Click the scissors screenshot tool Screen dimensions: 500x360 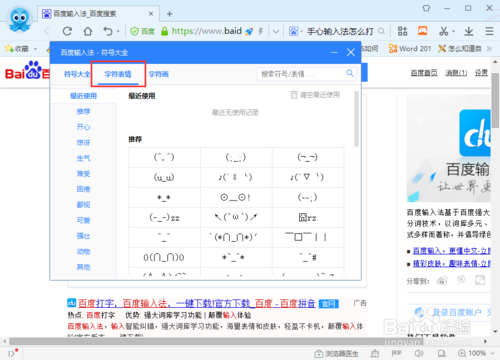tap(443, 31)
